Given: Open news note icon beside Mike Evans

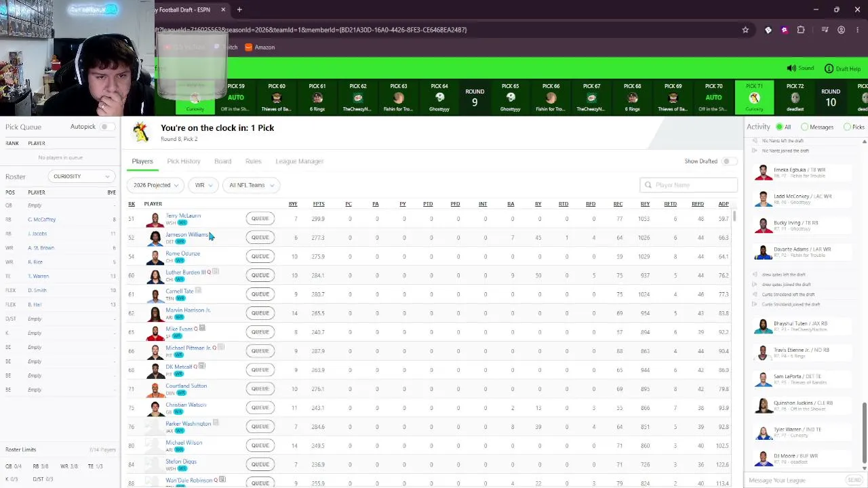Looking at the screenshot, I should click(202, 329).
